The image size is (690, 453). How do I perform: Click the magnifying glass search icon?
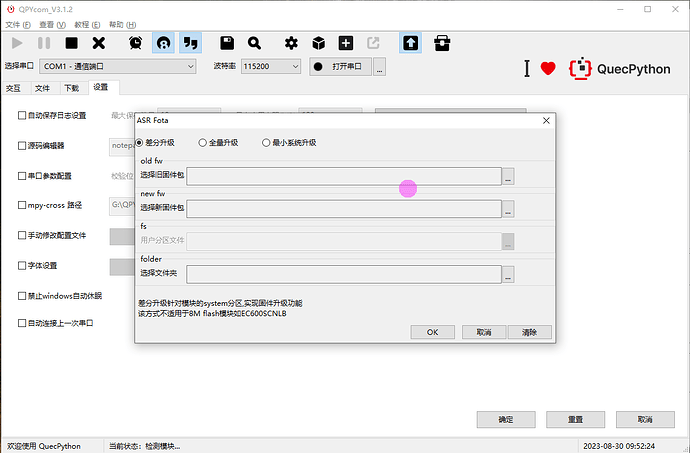(255, 43)
